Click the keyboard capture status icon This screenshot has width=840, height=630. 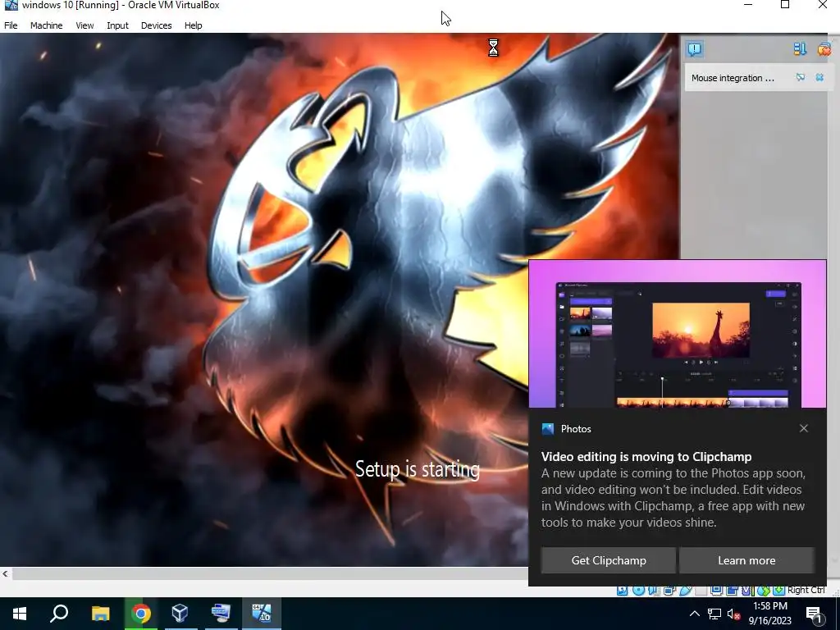click(x=779, y=591)
